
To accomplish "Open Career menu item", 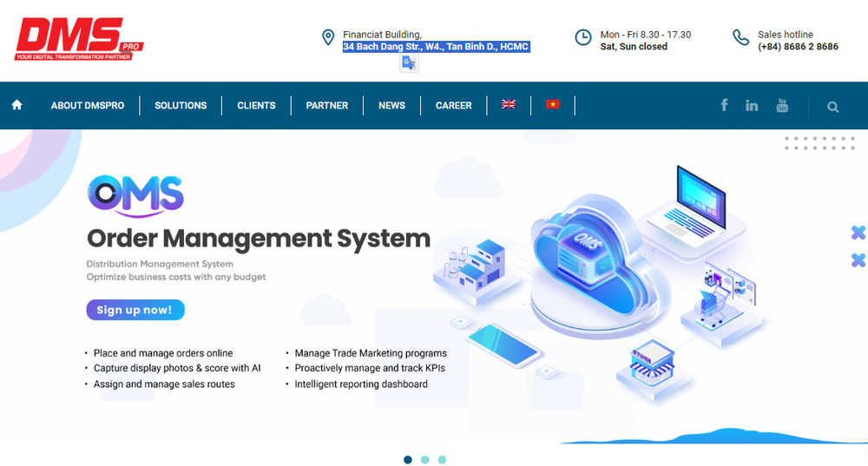I will point(453,105).
